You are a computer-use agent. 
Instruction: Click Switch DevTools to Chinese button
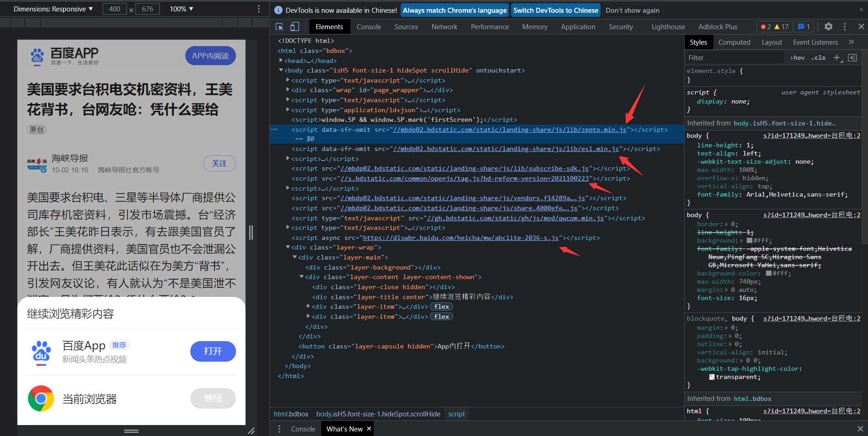click(x=555, y=10)
